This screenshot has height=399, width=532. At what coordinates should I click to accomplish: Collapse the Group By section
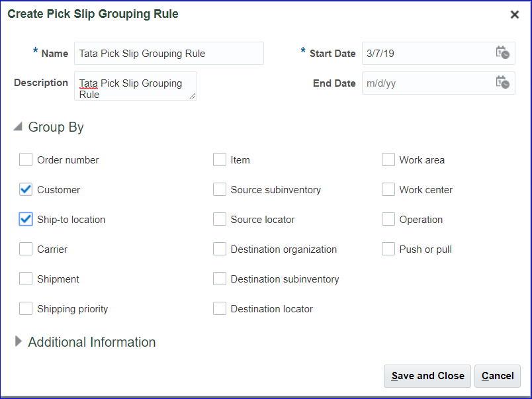click(x=18, y=127)
